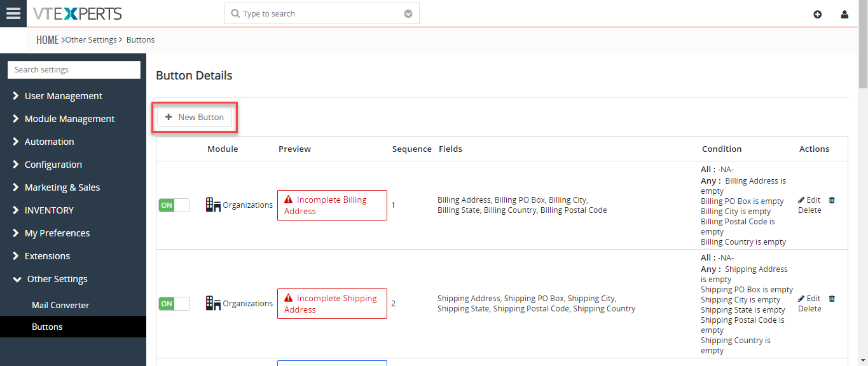The image size is (868, 366).
Task: Click the trash icon for Billing Address row
Action: tap(832, 200)
